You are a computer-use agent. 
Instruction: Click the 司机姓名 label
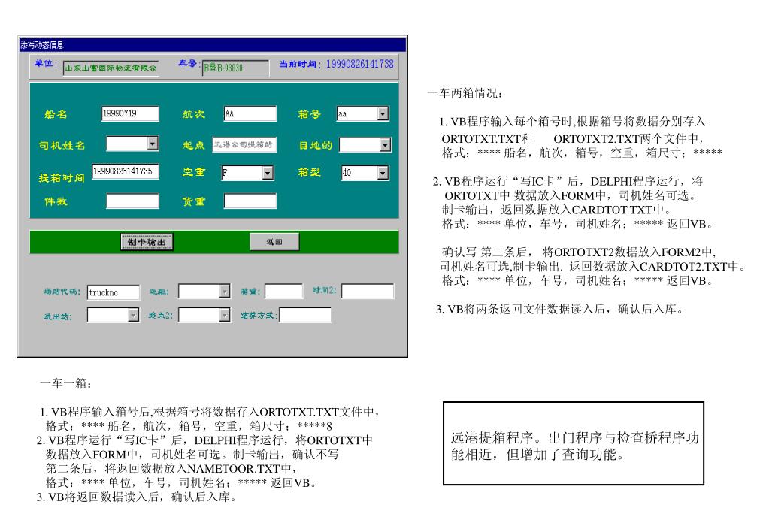tap(62, 145)
